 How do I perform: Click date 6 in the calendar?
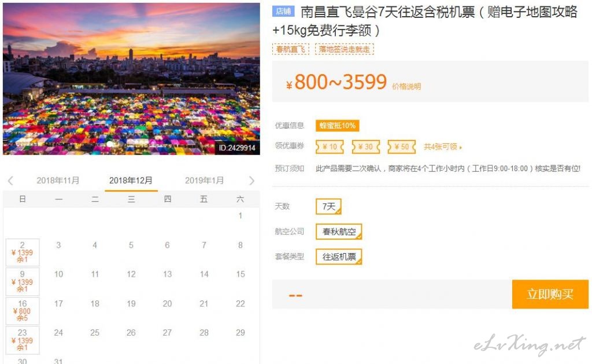tap(167, 245)
